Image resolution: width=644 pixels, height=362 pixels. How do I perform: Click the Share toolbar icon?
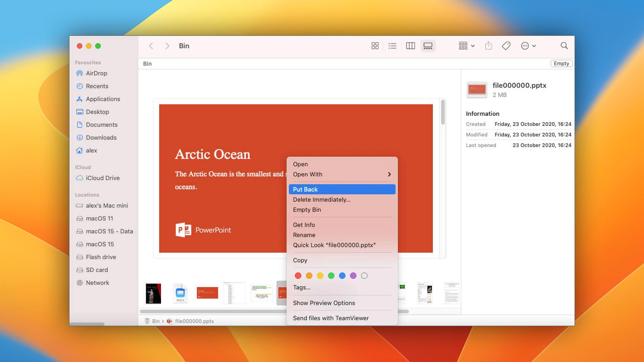pos(489,46)
